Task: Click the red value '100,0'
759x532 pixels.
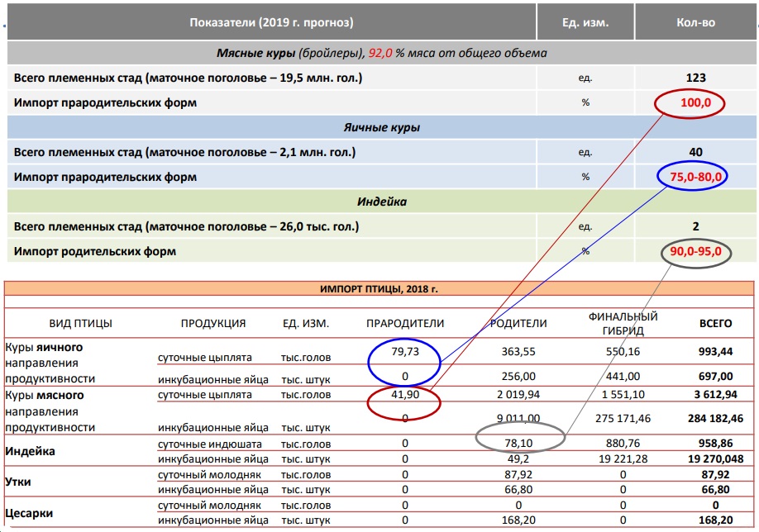Action: 695,102
